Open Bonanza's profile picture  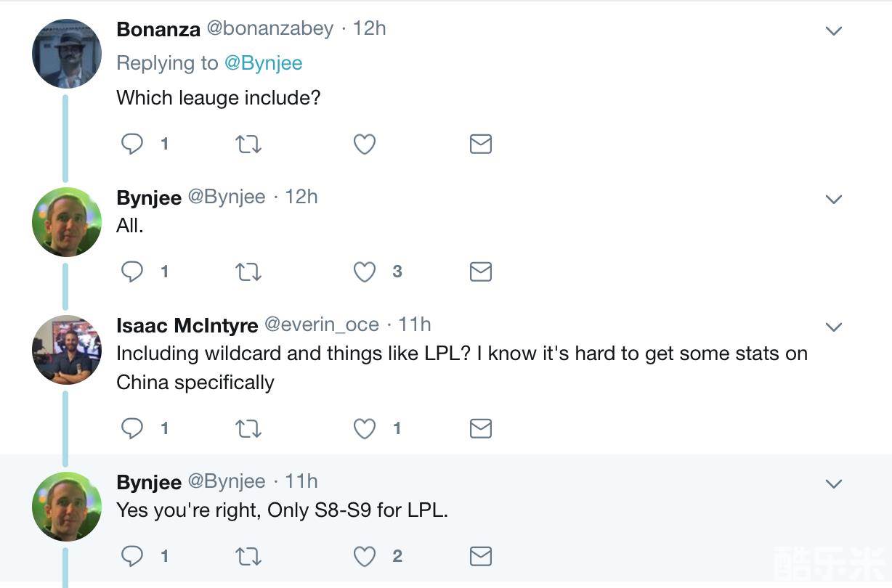(x=67, y=54)
